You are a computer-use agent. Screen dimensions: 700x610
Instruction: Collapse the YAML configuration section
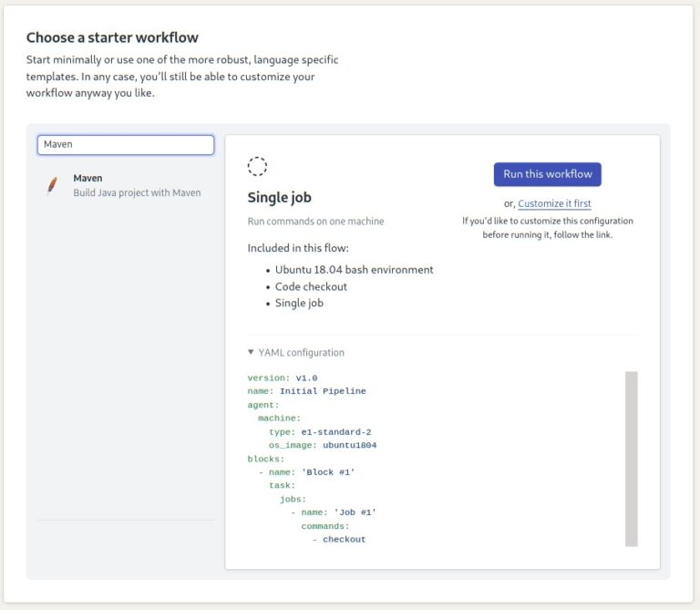295,352
